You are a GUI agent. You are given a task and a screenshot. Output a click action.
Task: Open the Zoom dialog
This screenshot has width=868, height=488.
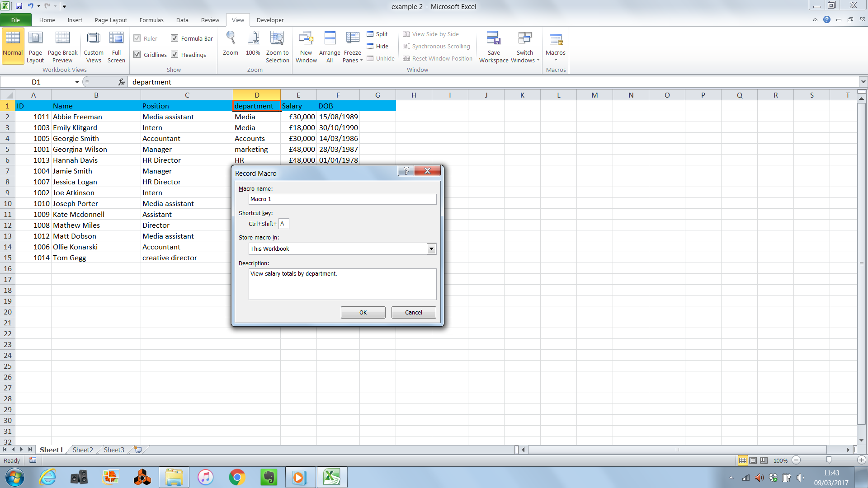click(x=231, y=44)
